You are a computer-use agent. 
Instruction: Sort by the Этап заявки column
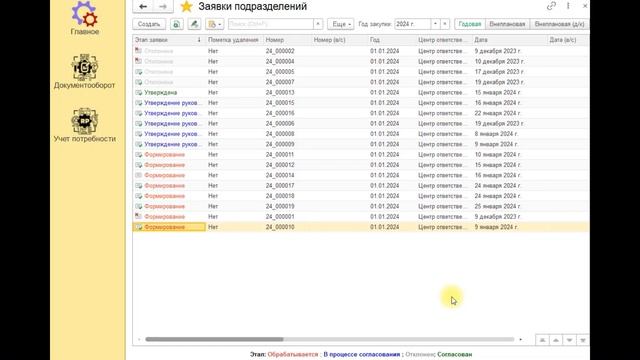(169, 40)
